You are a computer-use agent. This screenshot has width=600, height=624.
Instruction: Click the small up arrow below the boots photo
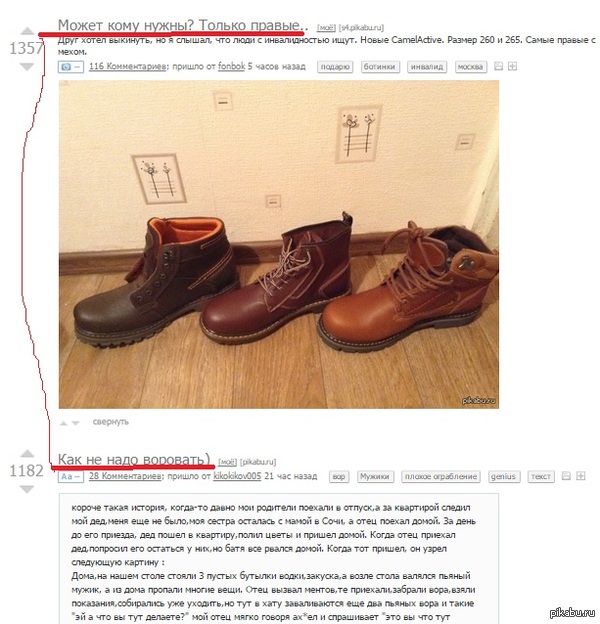click(x=63, y=423)
